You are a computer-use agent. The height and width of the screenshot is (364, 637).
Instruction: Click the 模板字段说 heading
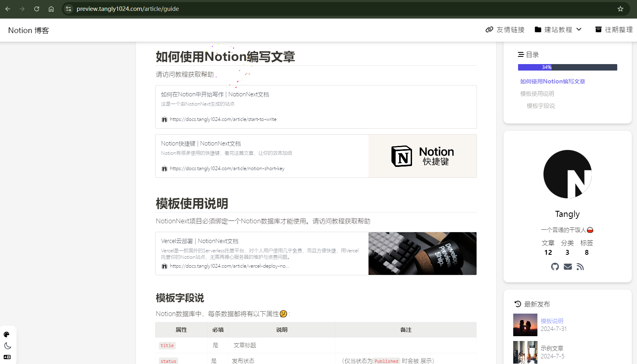[x=180, y=298]
